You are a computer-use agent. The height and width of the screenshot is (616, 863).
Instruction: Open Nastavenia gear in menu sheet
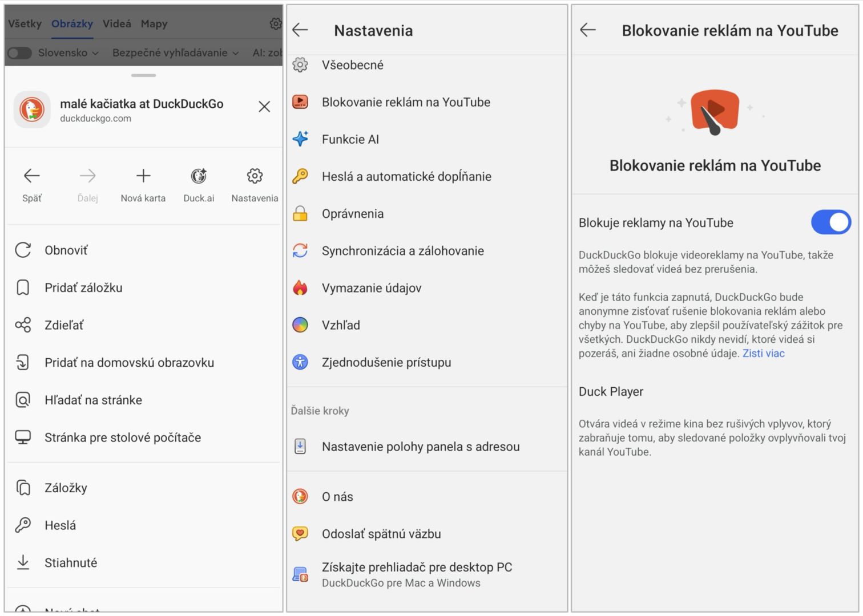point(255,176)
